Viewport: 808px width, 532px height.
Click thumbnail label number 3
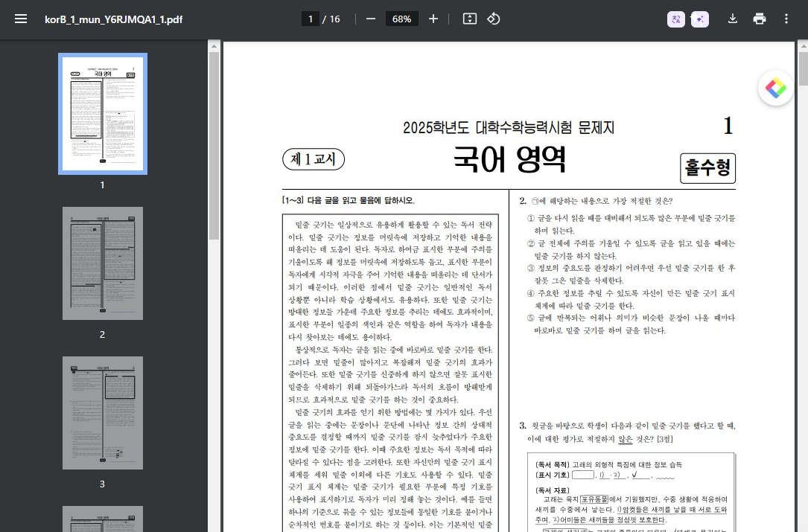coord(102,484)
